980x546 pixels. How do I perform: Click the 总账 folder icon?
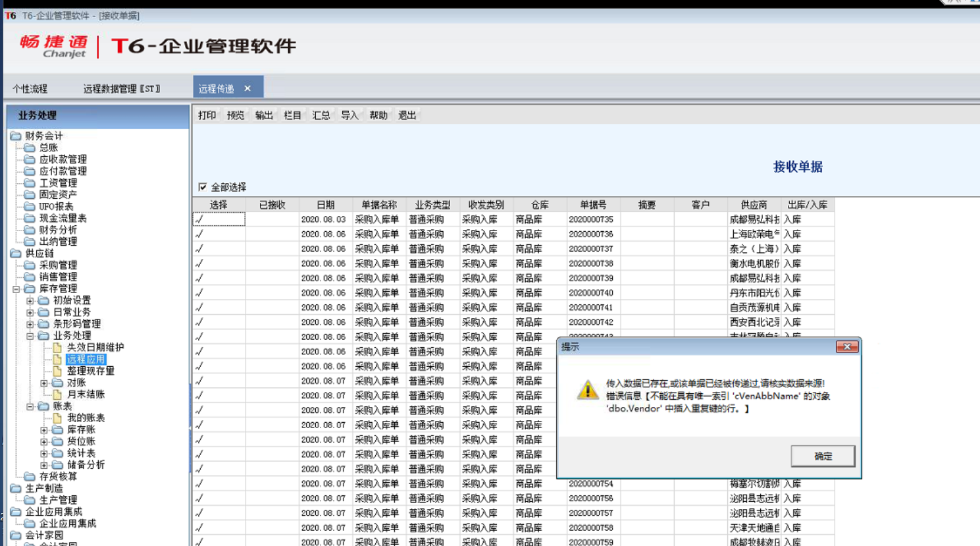30,148
